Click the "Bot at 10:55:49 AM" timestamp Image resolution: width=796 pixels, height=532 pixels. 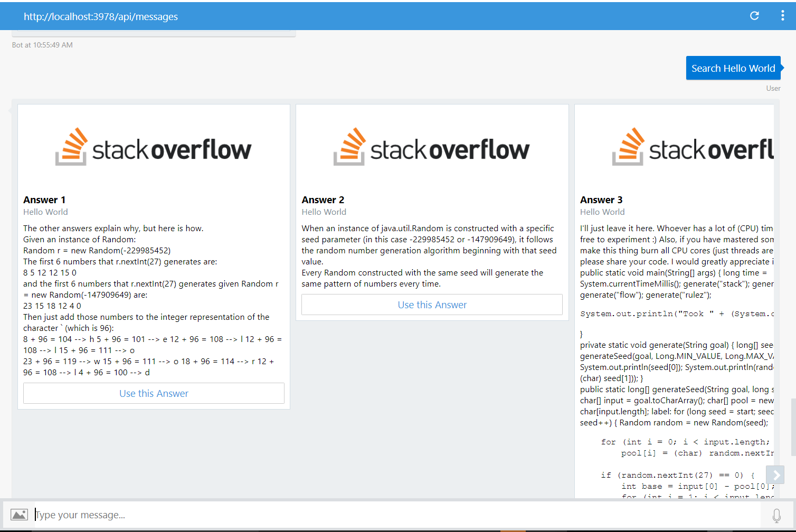(42, 45)
